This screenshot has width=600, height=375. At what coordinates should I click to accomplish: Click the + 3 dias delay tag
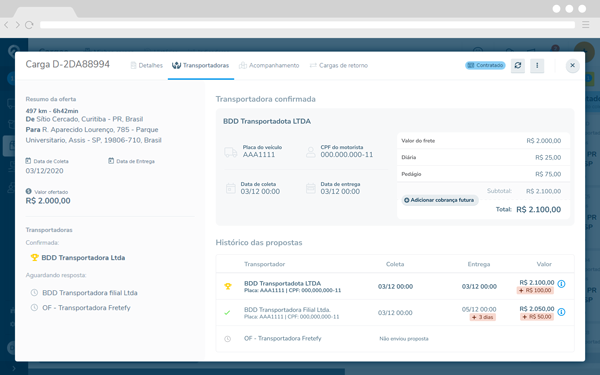click(x=483, y=317)
